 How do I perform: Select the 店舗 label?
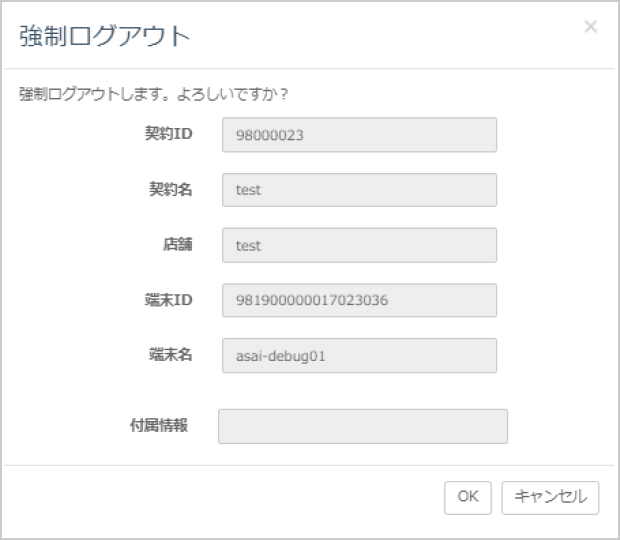click(x=177, y=244)
